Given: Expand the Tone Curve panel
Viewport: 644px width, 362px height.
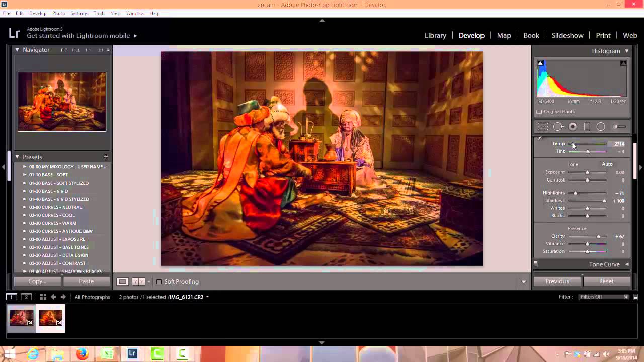Looking at the screenshot, I should [x=627, y=264].
